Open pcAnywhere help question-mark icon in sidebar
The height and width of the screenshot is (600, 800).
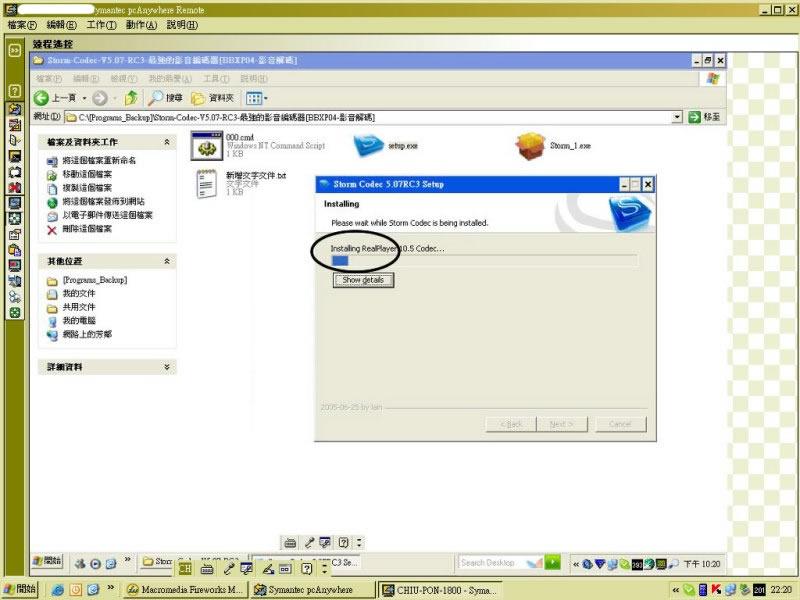click(x=15, y=91)
